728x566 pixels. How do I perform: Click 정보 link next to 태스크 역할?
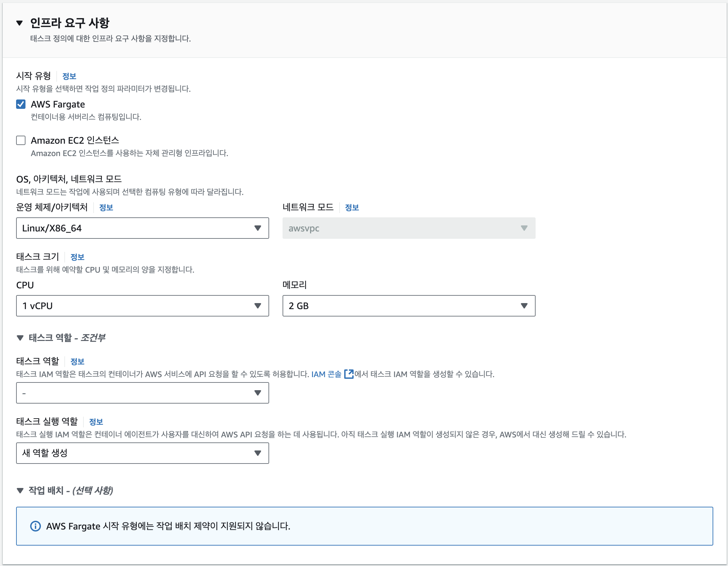click(x=77, y=362)
